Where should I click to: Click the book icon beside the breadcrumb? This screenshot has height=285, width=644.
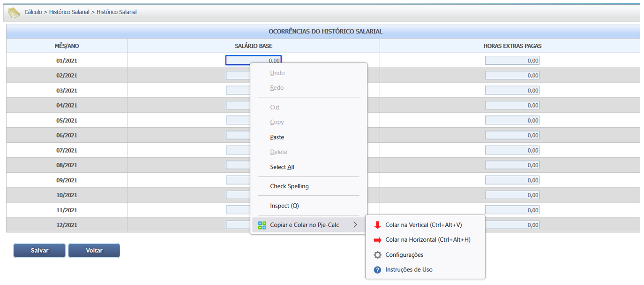point(14,13)
